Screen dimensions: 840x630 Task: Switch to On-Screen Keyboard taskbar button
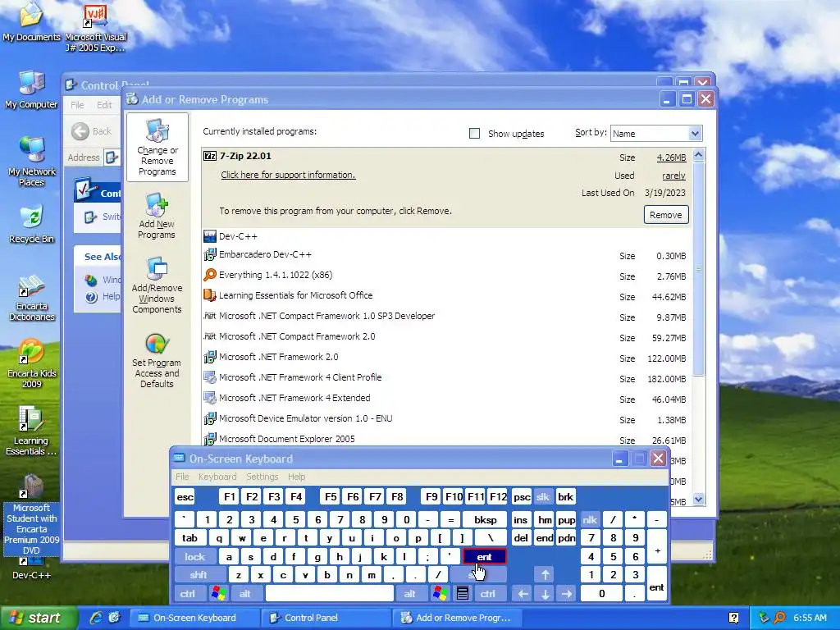[x=196, y=618]
